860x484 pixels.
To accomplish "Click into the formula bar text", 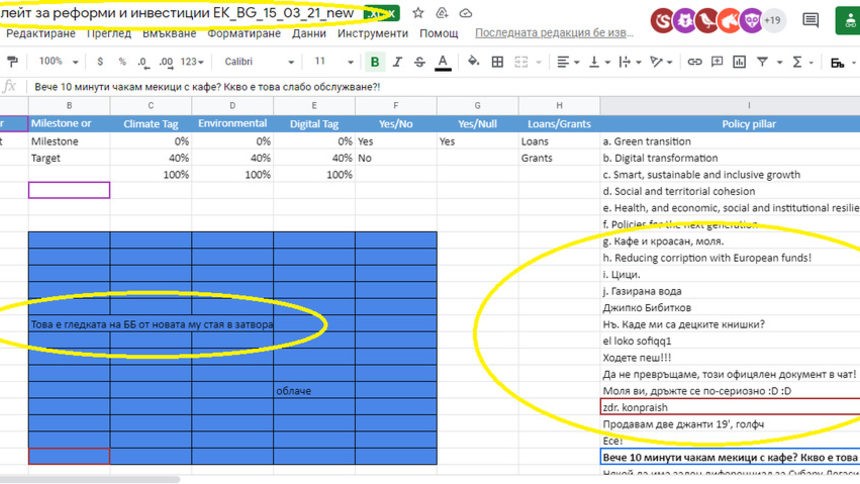I will 300,87.
